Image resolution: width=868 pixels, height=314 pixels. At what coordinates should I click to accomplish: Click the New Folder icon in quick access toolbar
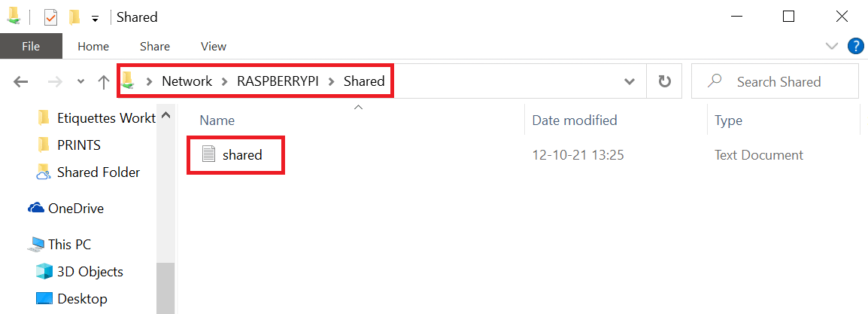pos(74,18)
